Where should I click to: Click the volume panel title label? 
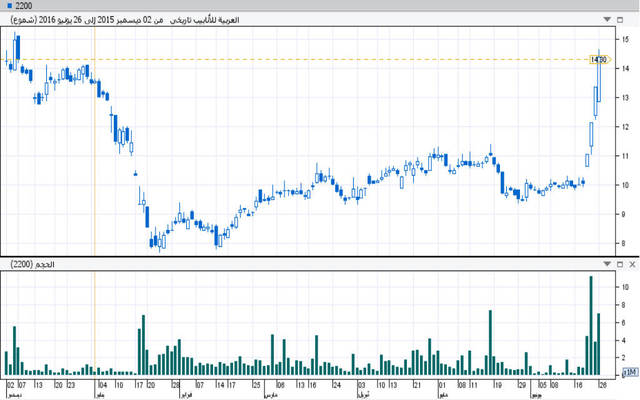tap(33, 264)
